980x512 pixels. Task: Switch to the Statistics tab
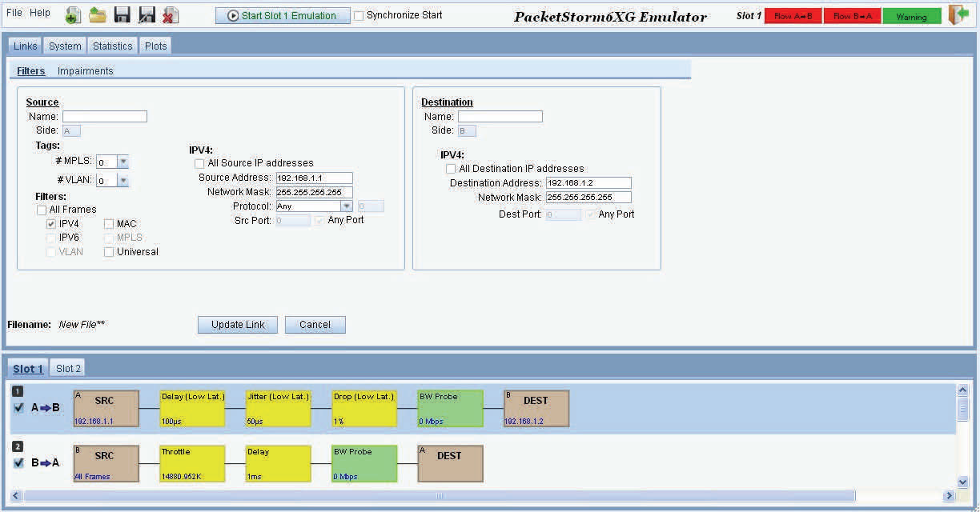click(113, 46)
